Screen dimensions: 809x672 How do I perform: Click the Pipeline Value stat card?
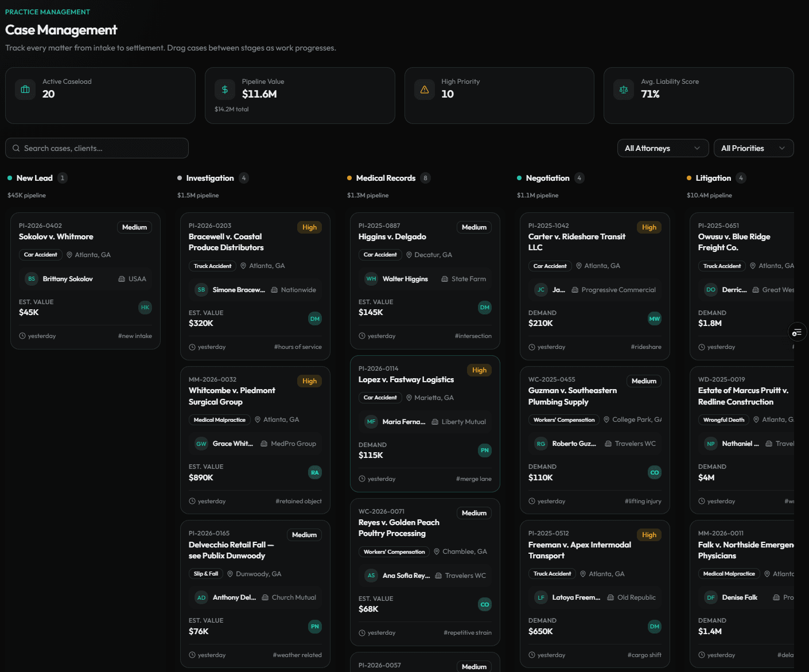pyautogui.click(x=300, y=96)
